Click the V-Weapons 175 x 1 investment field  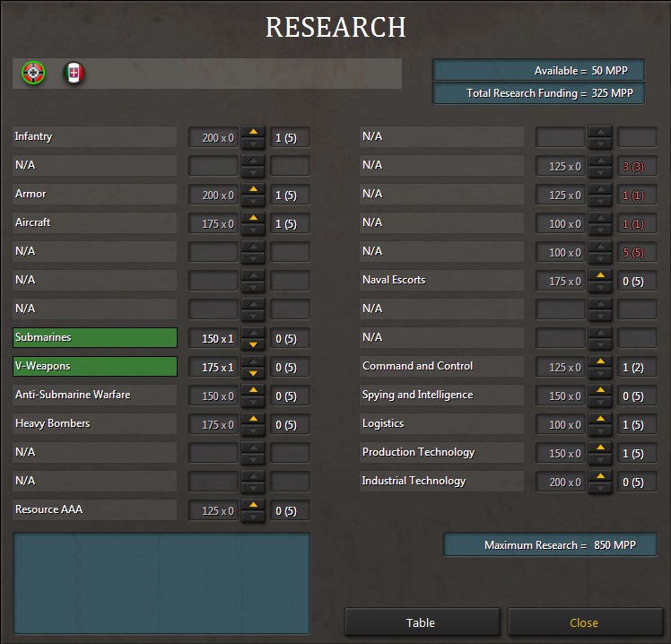pyautogui.click(x=213, y=367)
